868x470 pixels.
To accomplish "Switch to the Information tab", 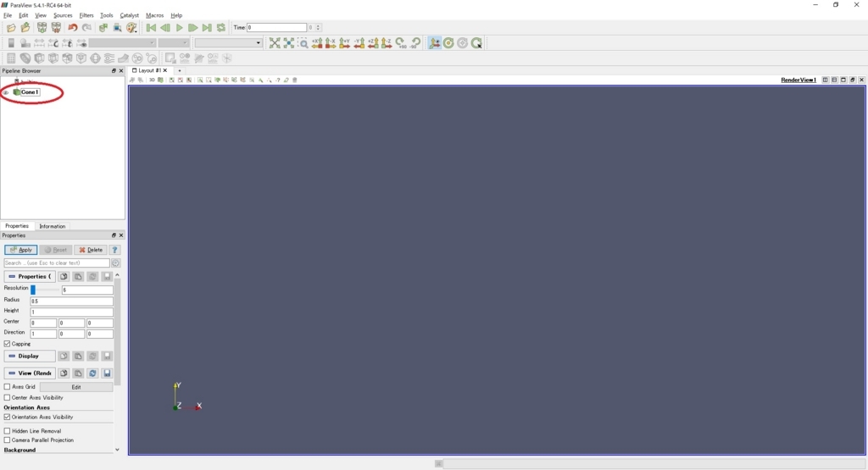I will click(x=52, y=226).
